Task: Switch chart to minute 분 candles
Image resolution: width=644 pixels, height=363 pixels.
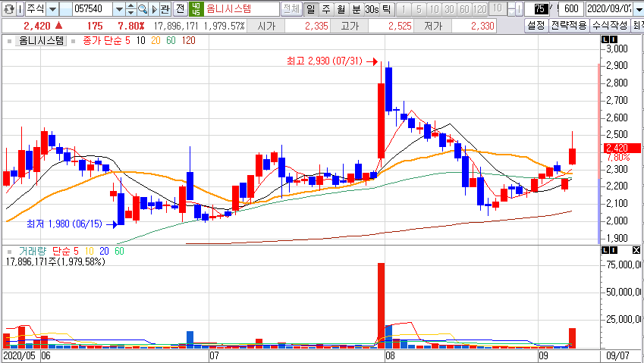Action: (357, 8)
